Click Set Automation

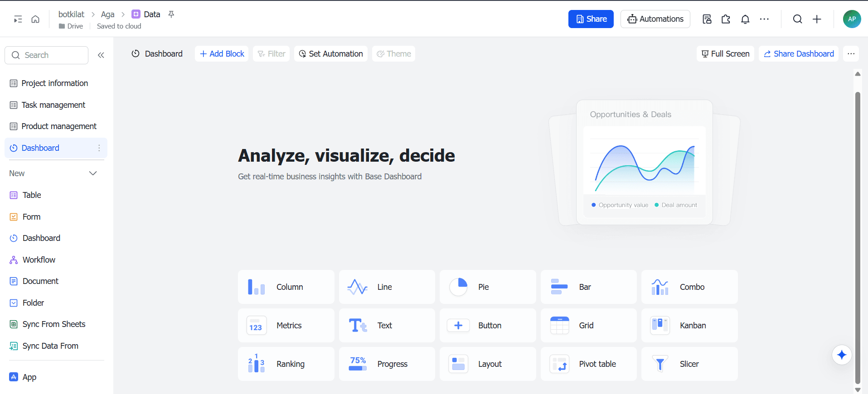(x=331, y=54)
